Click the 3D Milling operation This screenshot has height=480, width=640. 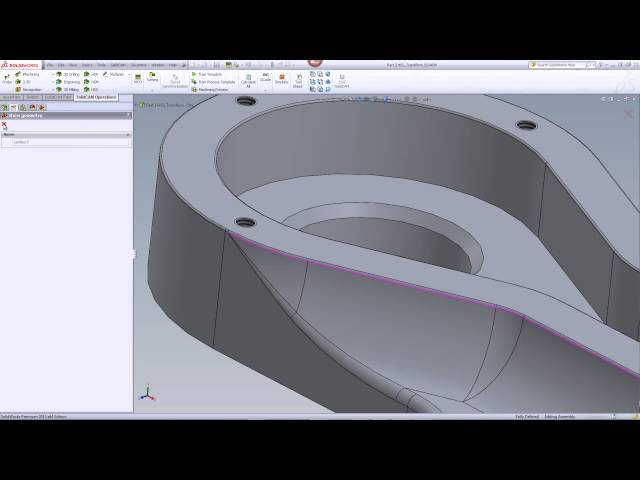[x=68, y=89]
